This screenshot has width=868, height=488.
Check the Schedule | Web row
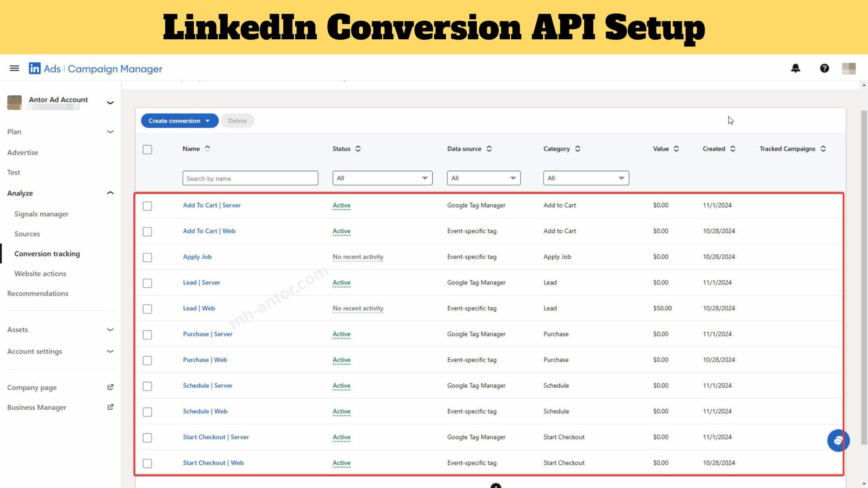pos(147,412)
